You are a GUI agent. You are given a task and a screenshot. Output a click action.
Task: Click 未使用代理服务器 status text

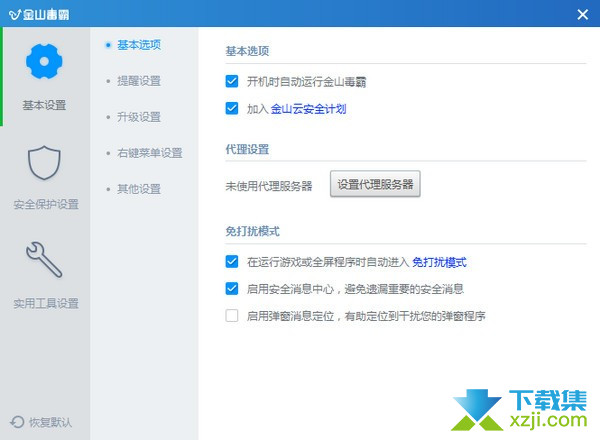point(269,186)
